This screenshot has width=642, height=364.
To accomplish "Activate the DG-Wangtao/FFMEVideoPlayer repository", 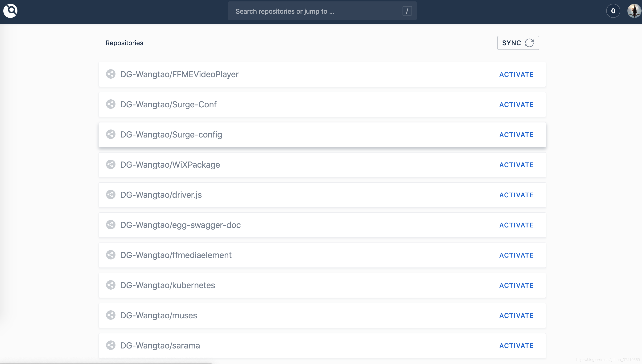I will [x=516, y=74].
